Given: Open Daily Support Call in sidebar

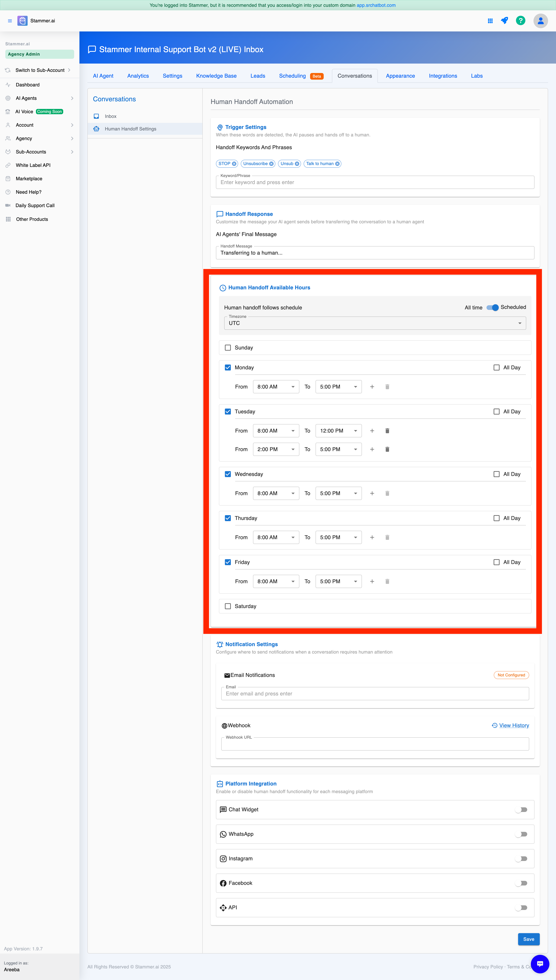Looking at the screenshot, I should click(35, 205).
